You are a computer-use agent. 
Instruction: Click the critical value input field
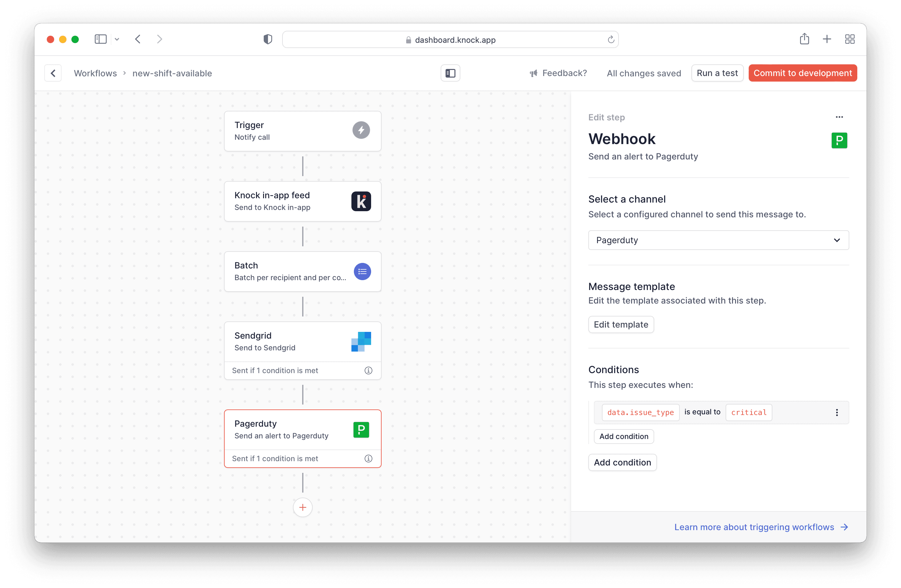point(748,412)
